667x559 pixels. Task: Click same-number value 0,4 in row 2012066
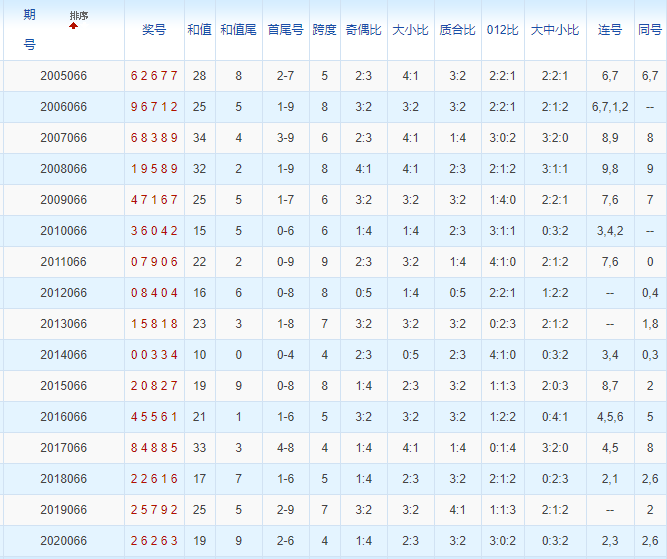650,293
